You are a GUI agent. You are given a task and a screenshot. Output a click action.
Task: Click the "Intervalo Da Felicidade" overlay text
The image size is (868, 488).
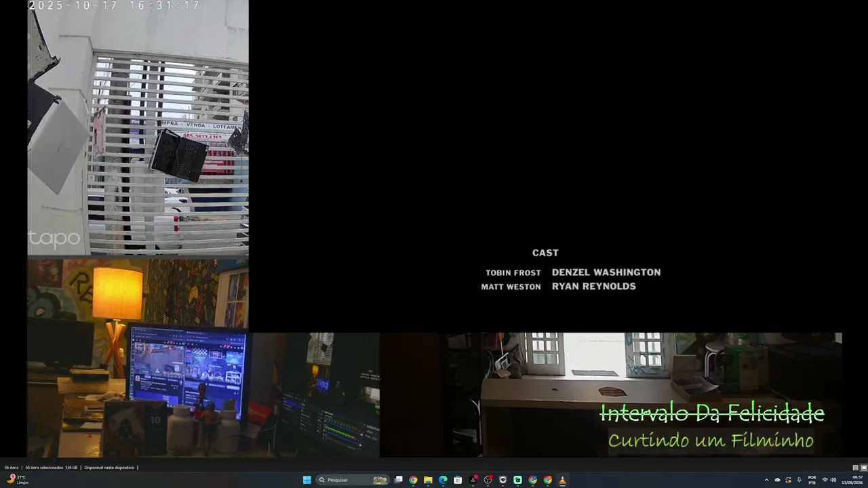tap(712, 413)
